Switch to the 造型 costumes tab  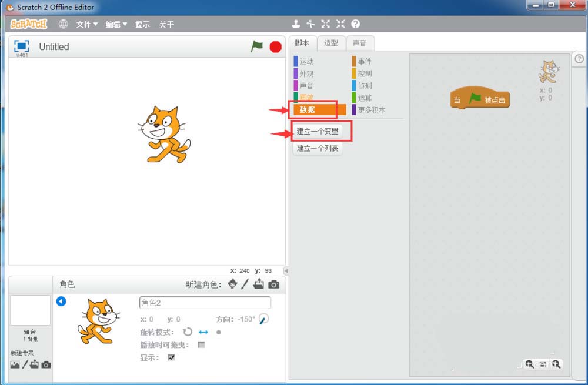tap(330, 43)
